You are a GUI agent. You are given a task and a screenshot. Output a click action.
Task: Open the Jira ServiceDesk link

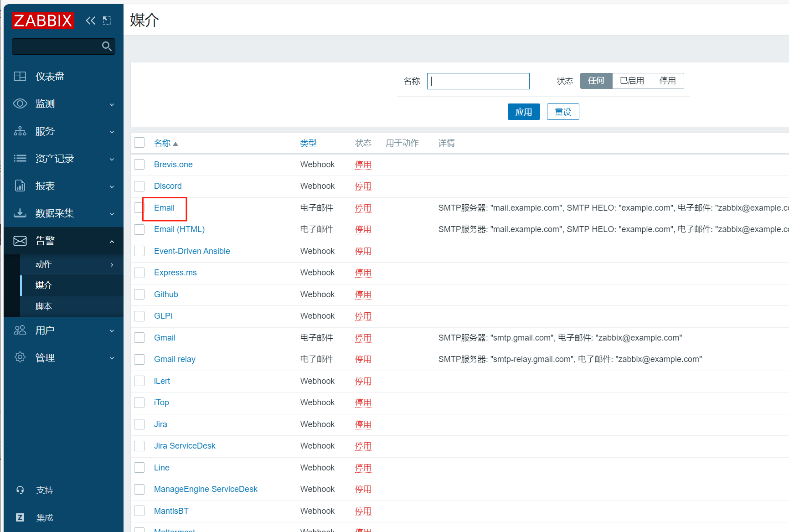pyautogui.click(x=185, y=446)
